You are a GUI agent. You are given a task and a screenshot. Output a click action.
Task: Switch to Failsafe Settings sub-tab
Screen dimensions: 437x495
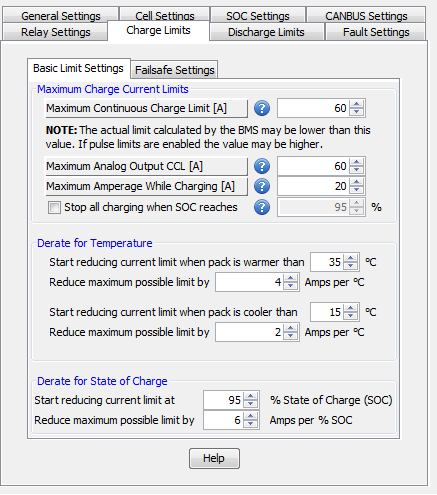point(174,70)
